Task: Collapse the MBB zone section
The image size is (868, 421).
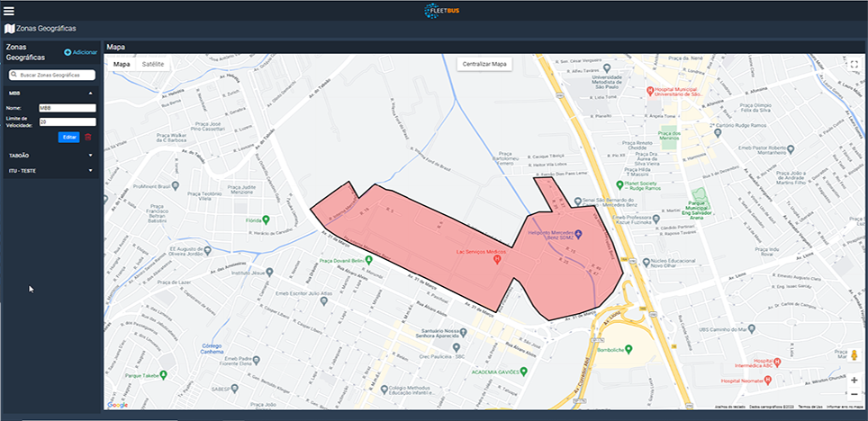Action: click(90, 93)
